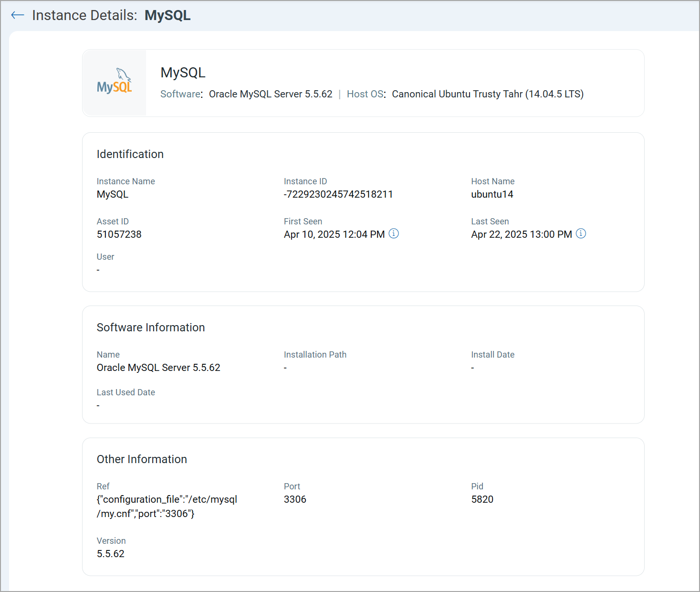
Task: Select the Pid value 5820
Action: 482,499
